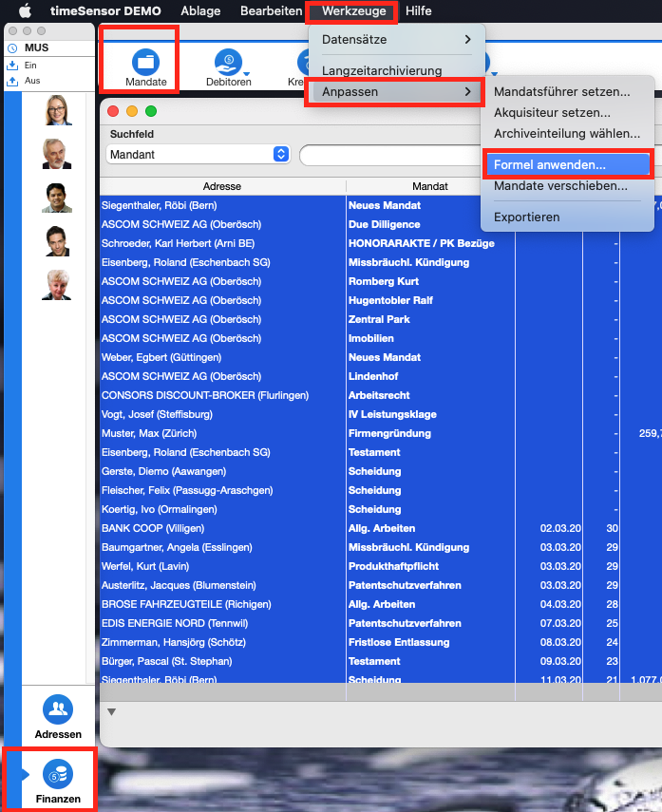The width and height of the screenshot is (662, 812).
Task: Select the dark-haired man in green shirt avatar
Action: (57, 198)
